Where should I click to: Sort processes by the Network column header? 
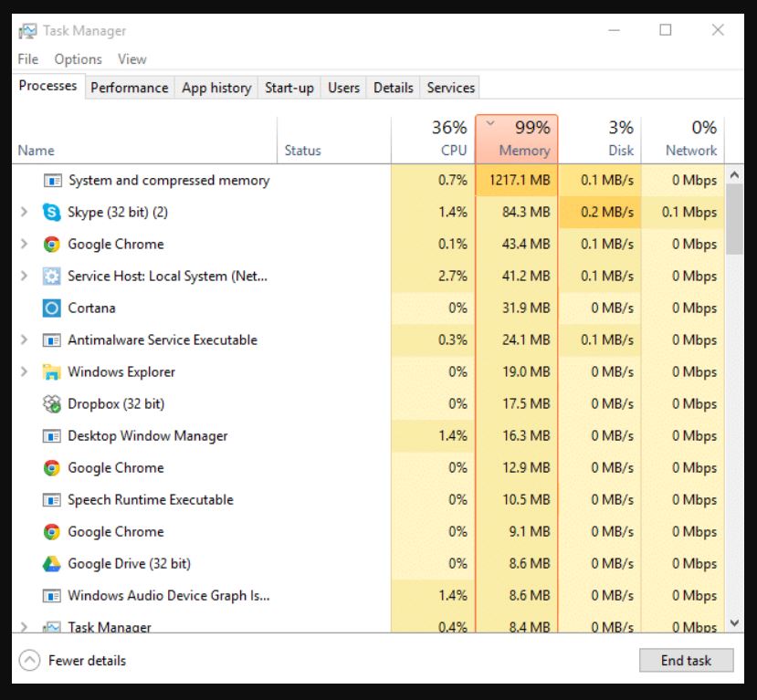pyautogui.click(x=683, y=140)
